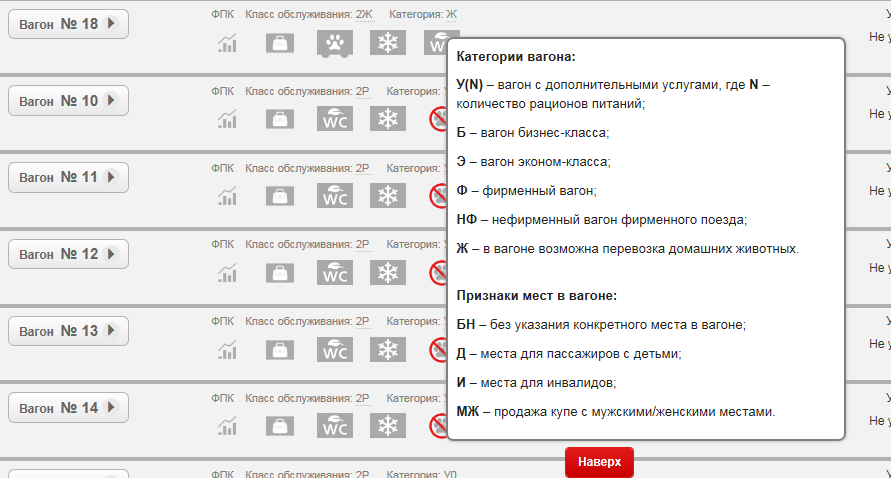Click the price chart icon for wagon 18
Screen dimensions: 891x478
229,43
